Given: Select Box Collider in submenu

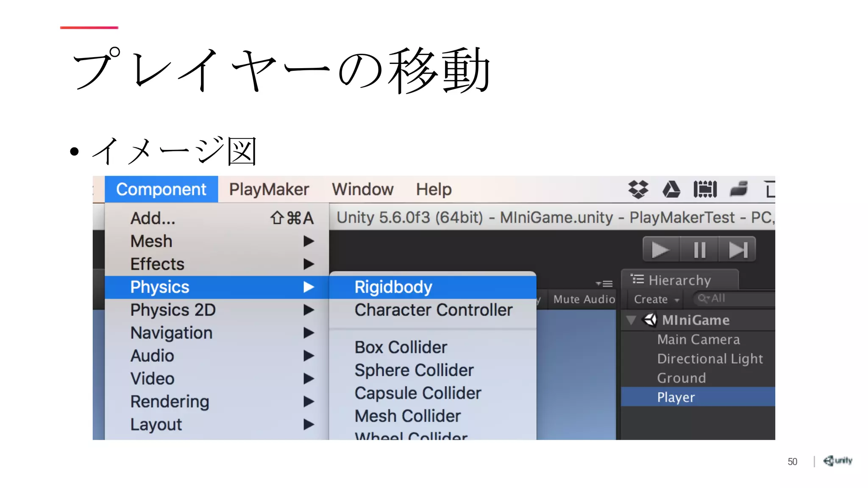Looking at the screenshot, I should (x=401, y=347).
